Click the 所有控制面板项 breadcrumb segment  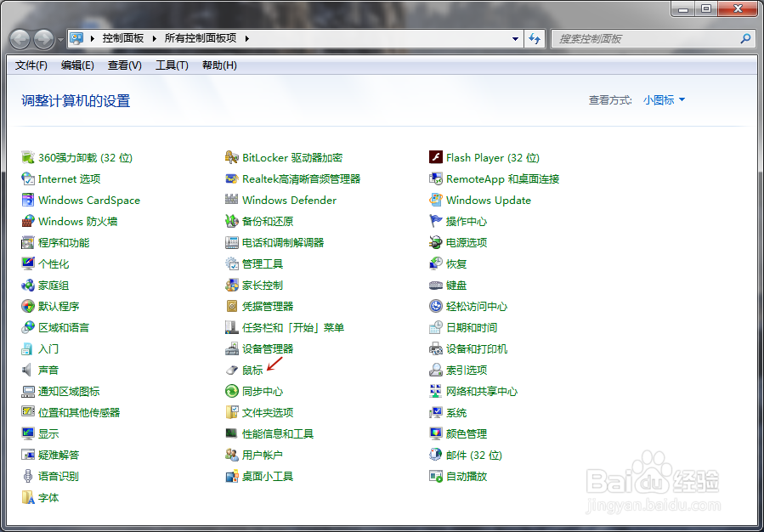coord(201,38)
